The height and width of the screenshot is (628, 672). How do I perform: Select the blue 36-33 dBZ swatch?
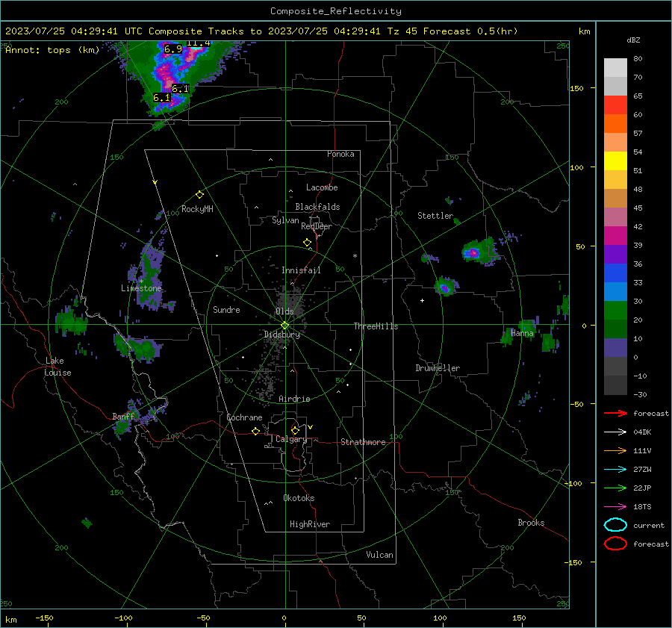[x=615, y=273]
